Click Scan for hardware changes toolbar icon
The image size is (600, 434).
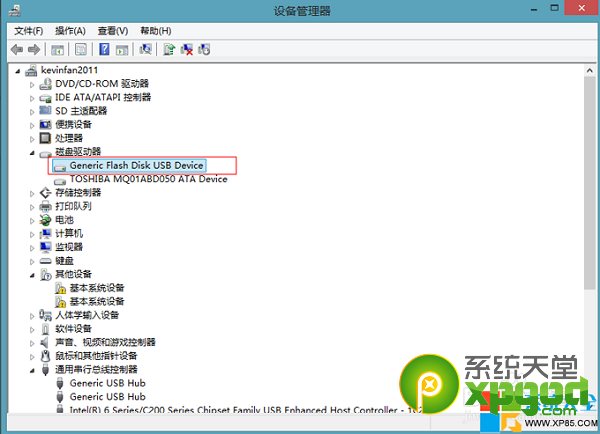[x=146, y=49]
